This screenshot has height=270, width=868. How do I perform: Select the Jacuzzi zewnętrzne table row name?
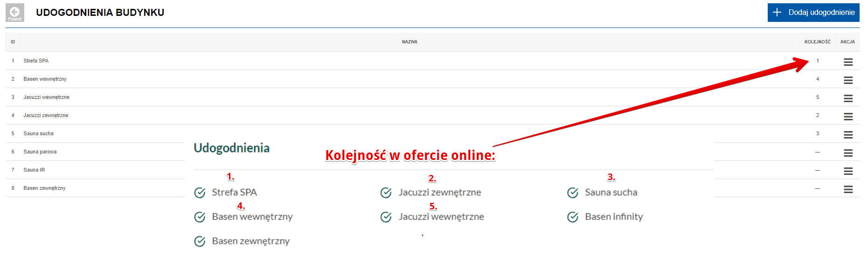[x=46, y=115]
